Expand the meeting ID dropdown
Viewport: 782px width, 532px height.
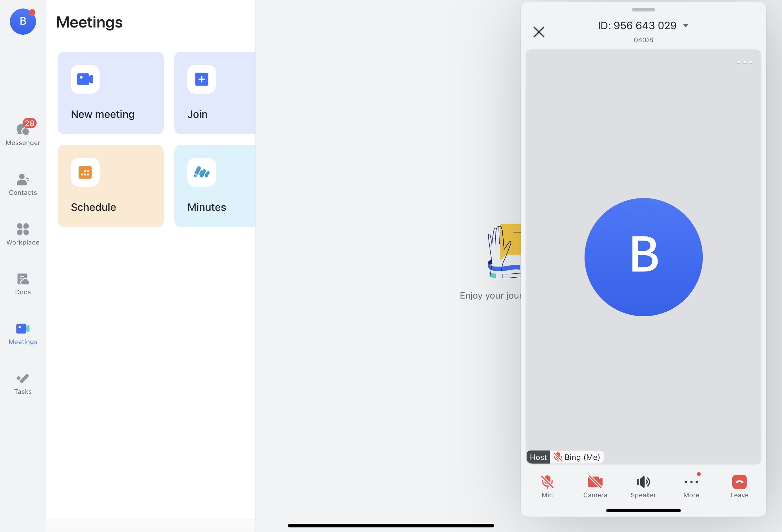coord(686,25)
